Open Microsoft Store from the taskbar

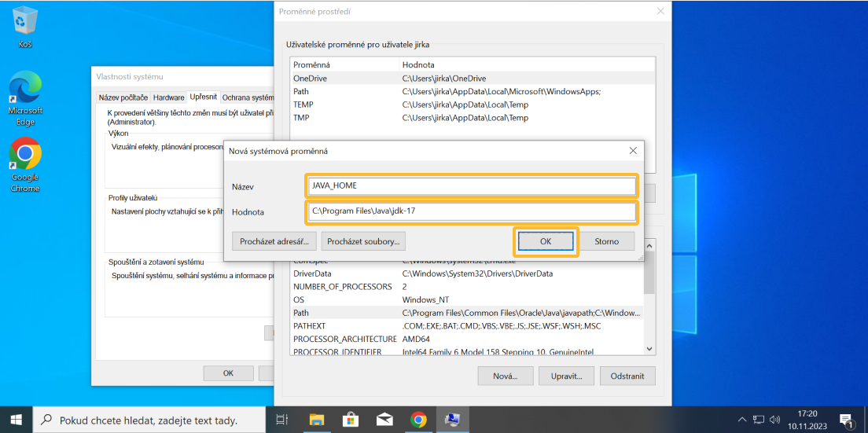pos(350,420)
